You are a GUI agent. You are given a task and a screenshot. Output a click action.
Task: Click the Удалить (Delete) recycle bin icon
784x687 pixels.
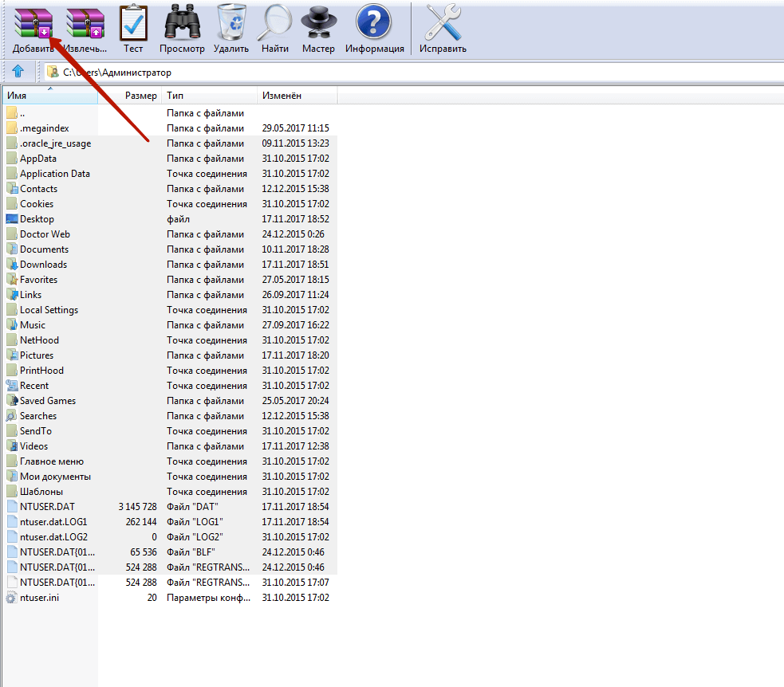[231, 23]
